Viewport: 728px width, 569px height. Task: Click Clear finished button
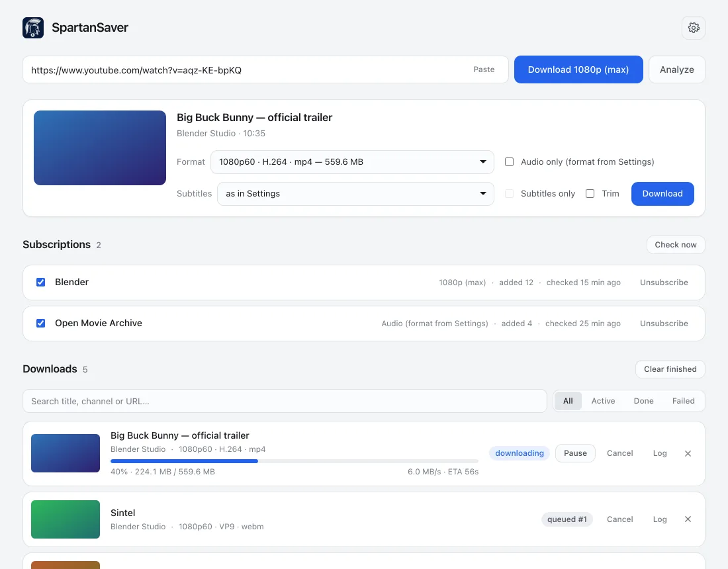pos(670,369)
